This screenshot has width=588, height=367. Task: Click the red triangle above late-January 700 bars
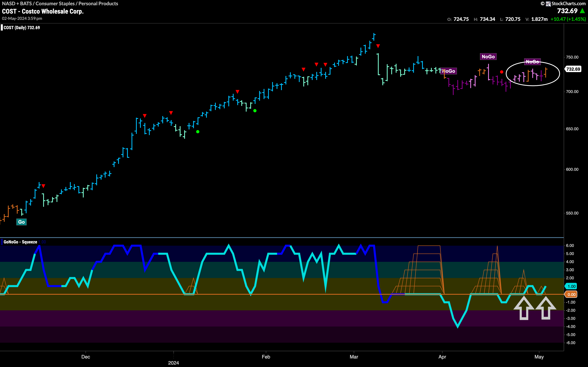(237, 92)
